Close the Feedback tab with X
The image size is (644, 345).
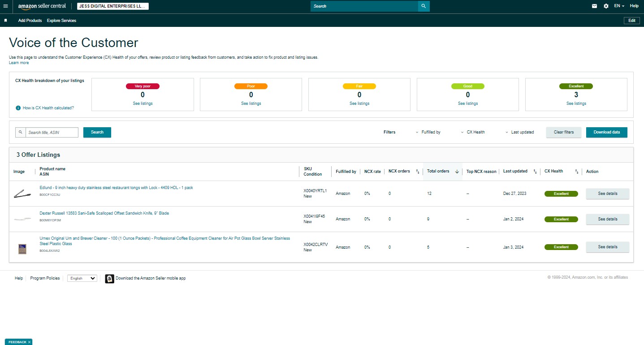[29, 342]
